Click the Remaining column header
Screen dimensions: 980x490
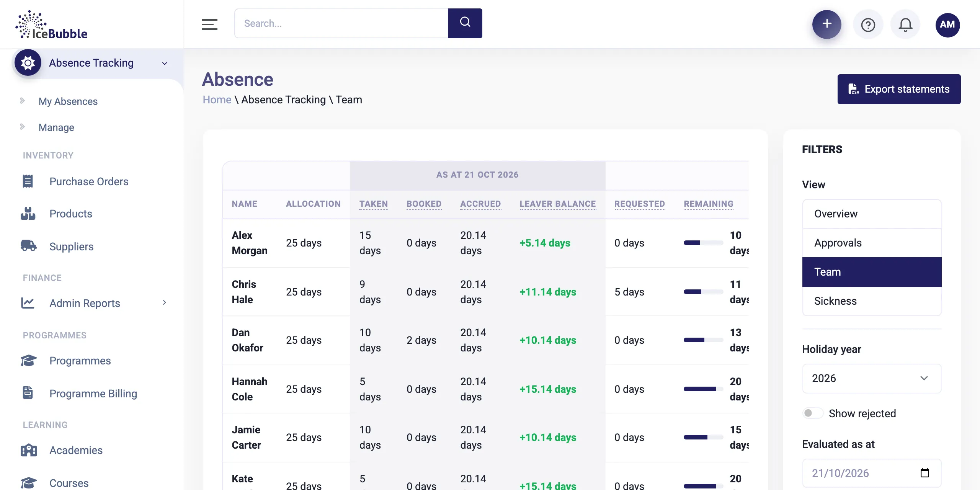point(708,204)
